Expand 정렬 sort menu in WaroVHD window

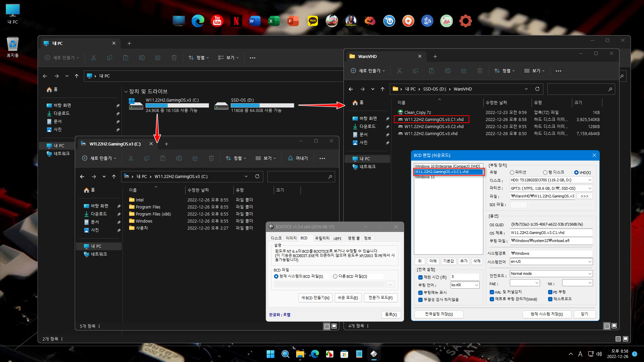504,71
